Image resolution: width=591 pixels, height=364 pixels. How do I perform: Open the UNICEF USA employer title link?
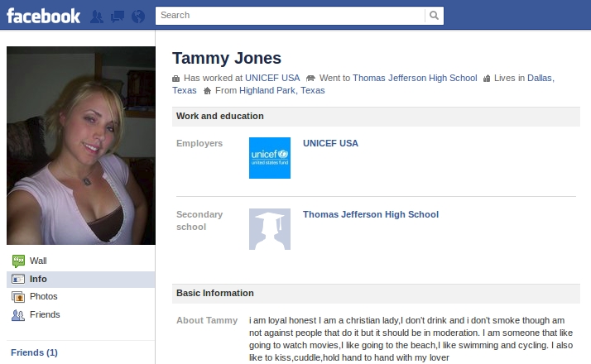330,144
